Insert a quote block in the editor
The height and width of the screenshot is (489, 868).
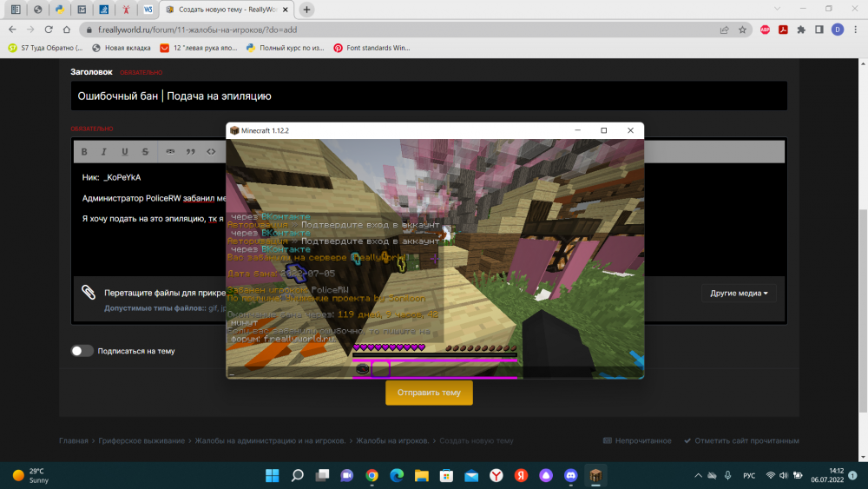190,152
